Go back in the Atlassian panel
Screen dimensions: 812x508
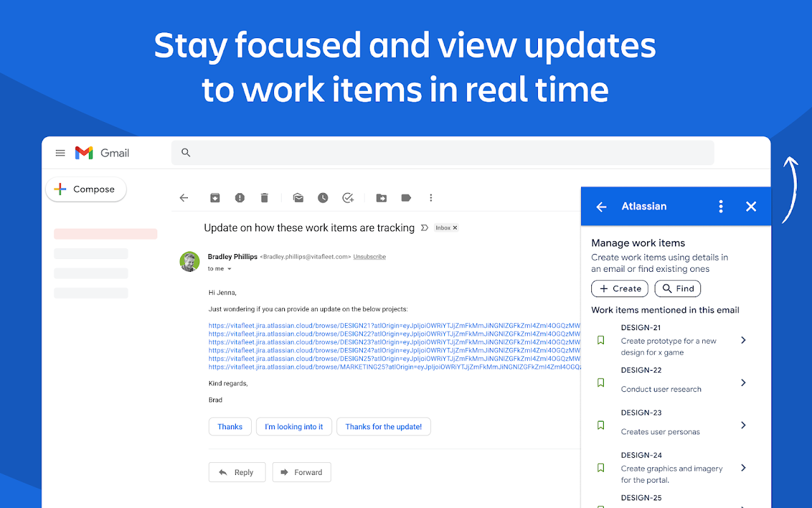(x=601, y=207)
